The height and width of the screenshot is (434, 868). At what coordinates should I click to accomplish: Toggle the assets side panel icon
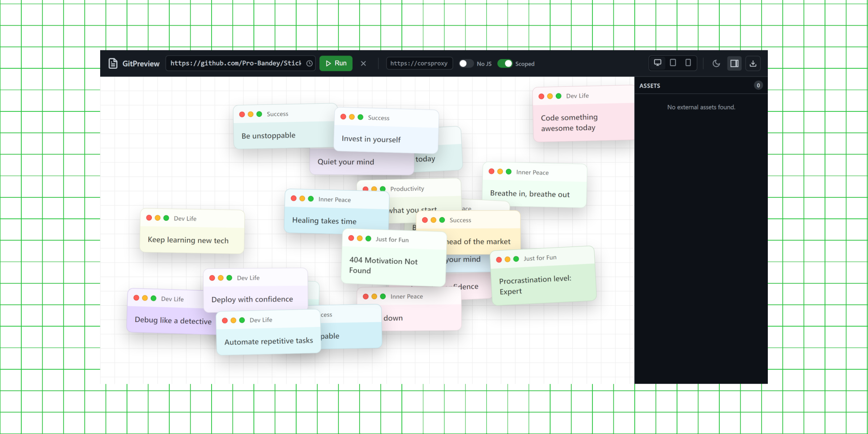pyautogui.click(x=734, y=64)
